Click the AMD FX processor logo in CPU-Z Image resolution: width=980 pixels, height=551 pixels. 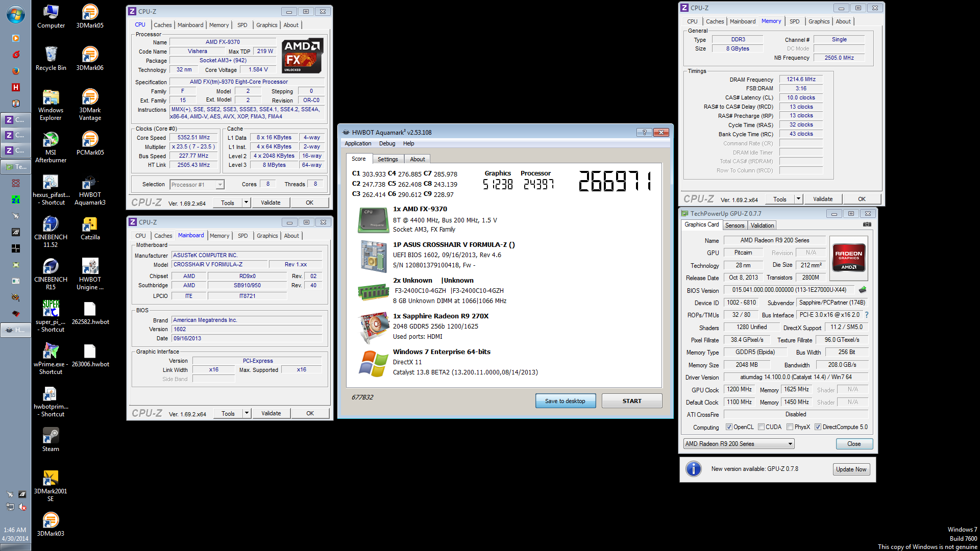(302, 56)
